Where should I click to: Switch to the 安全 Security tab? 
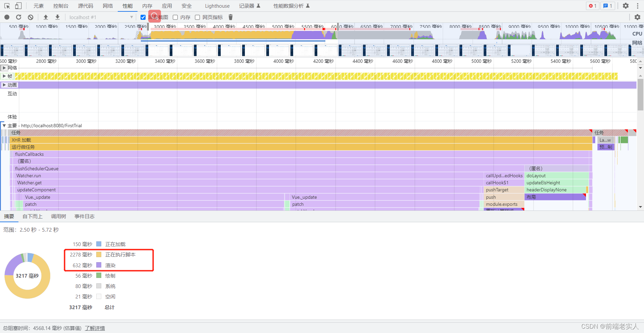[186, 6]
